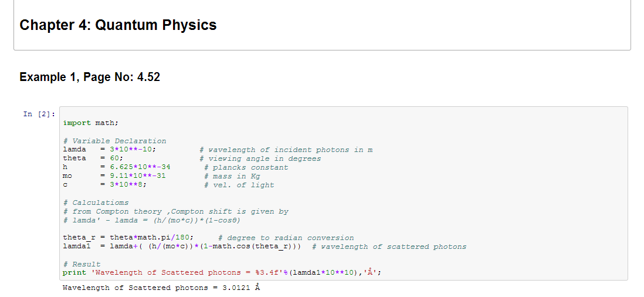This screenshot has height=297, width=644.
Task: Click the lamda1 formula line
Action: (x=182, y=247)
